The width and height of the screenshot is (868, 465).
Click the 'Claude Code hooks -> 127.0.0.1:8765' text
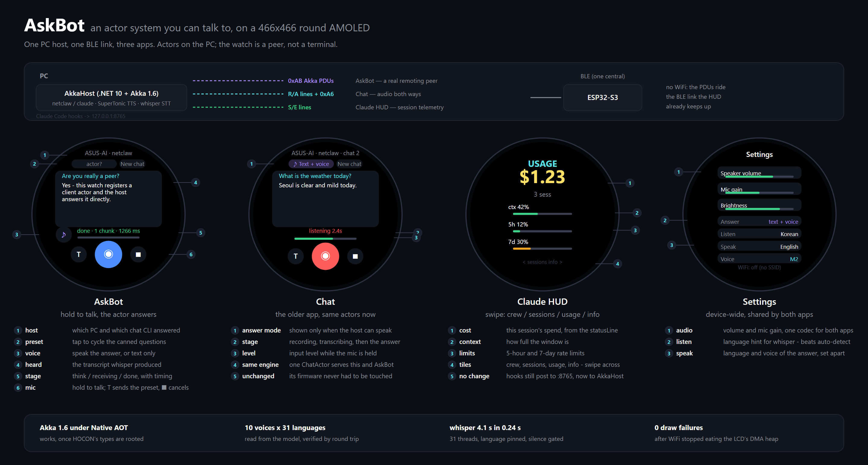(x=80, y=116)
